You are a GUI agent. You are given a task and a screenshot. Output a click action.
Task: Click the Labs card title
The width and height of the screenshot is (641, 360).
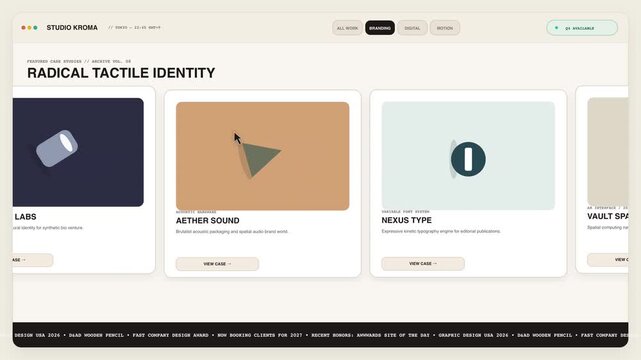25,217
